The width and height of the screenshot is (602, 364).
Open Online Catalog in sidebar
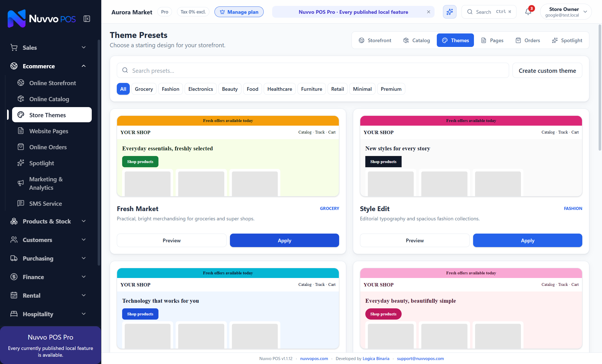pyautogui.click(x=52, y=99)
